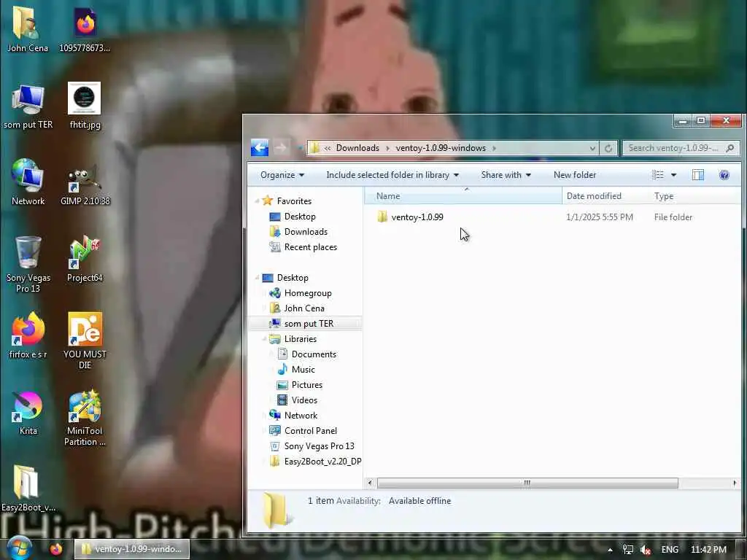Viewport: 747px width, 560px height.
Task: Open the ENG input language indicator
Action: pyautogui.click(x=670, y=550)
